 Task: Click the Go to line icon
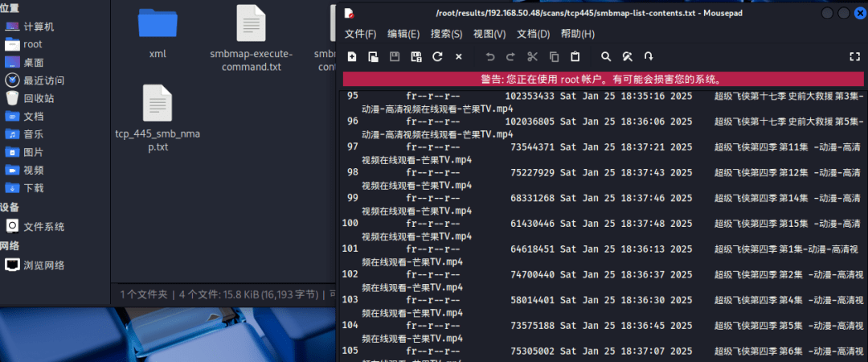coord(649,56)
